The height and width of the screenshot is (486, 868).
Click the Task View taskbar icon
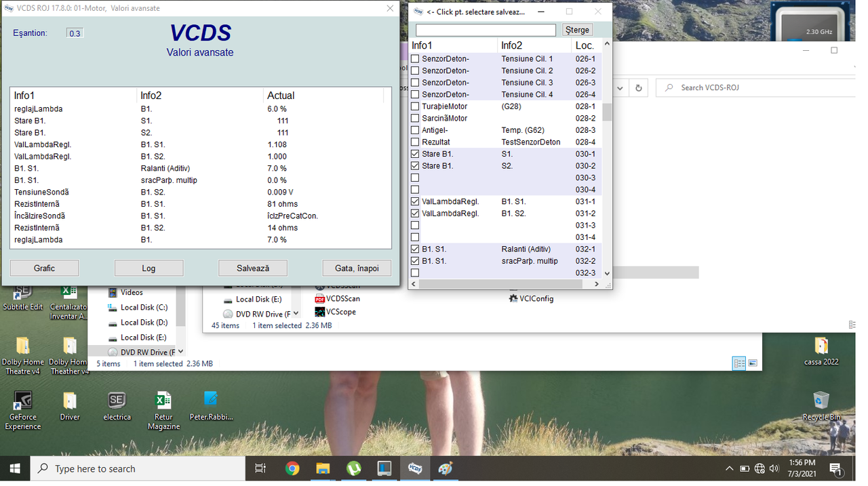(260, 468)
